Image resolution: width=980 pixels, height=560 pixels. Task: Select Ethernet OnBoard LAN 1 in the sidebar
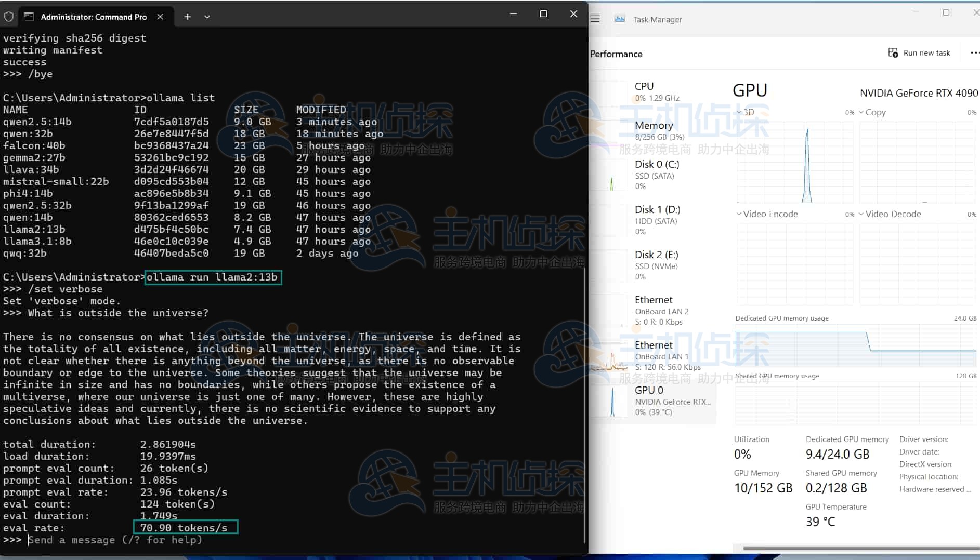pos(654,345)
